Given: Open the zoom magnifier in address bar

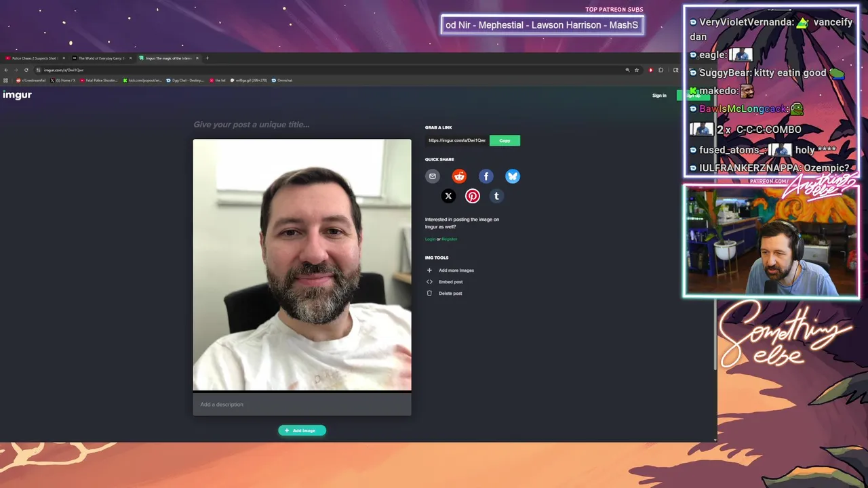Looking at the screenshot, I should tap(627, 70).
